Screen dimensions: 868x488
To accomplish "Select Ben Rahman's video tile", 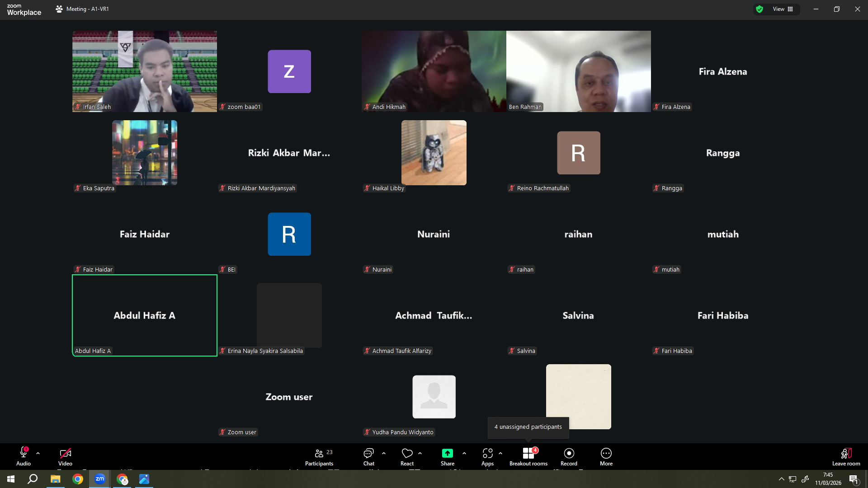I will (x=579, y=71).
